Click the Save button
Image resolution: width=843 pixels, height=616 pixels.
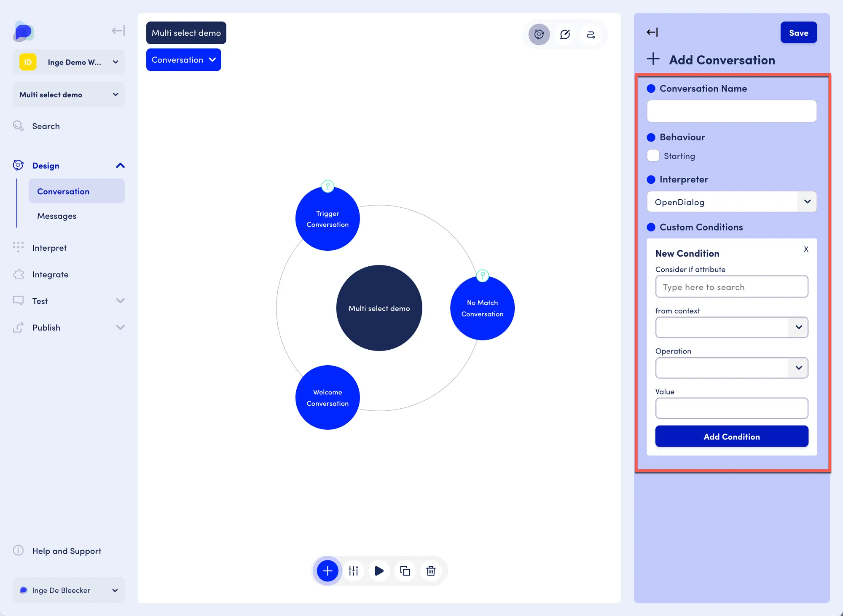799,32
